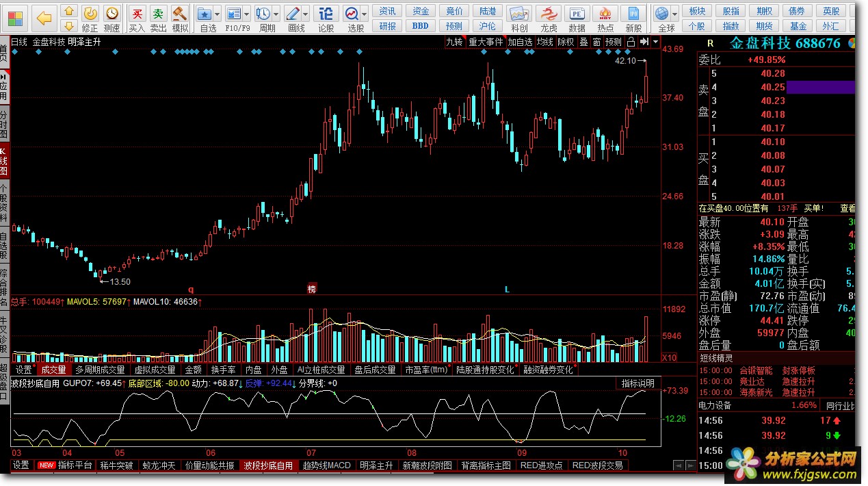This screenshot has height=486, width=868.
Task: Go back with the yellow left arrow
Action: point(44,17)
